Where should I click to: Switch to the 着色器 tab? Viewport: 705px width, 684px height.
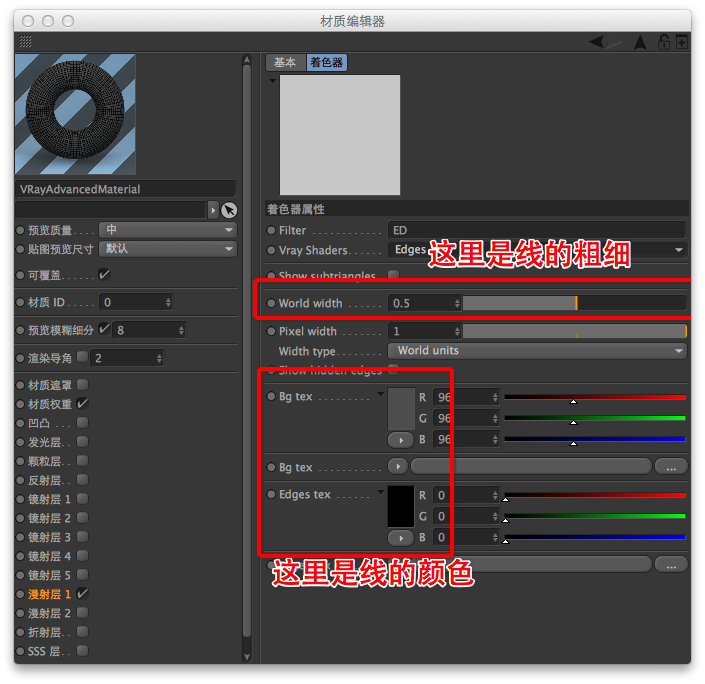pyautogui.click(x=327, y=63)
